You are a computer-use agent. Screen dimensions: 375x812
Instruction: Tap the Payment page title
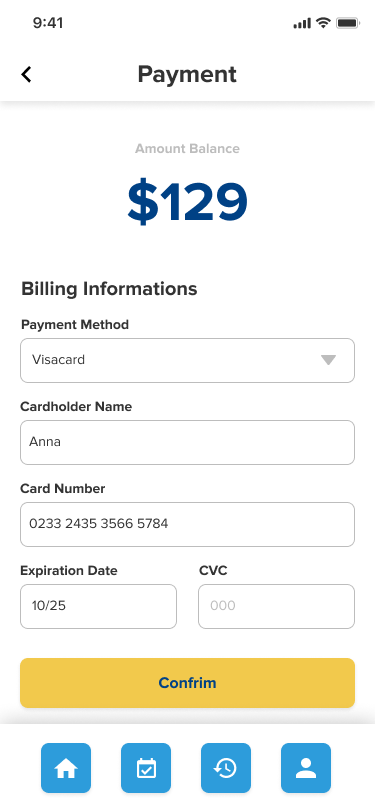point(187,75)
